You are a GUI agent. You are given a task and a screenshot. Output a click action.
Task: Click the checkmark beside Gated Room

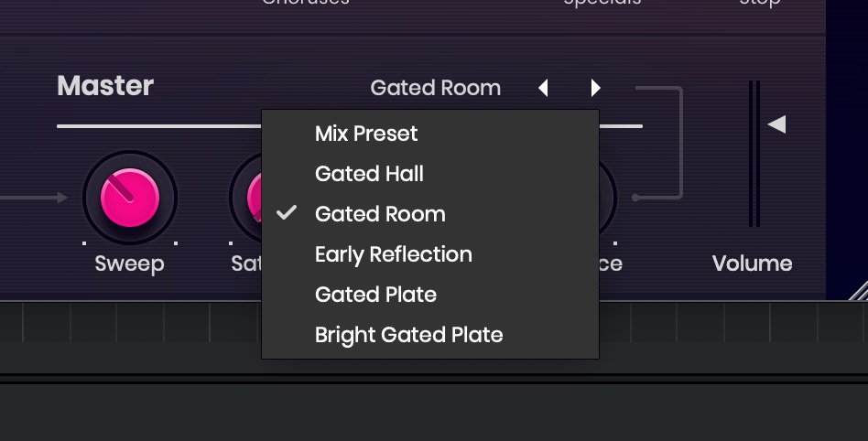point(287,213)
